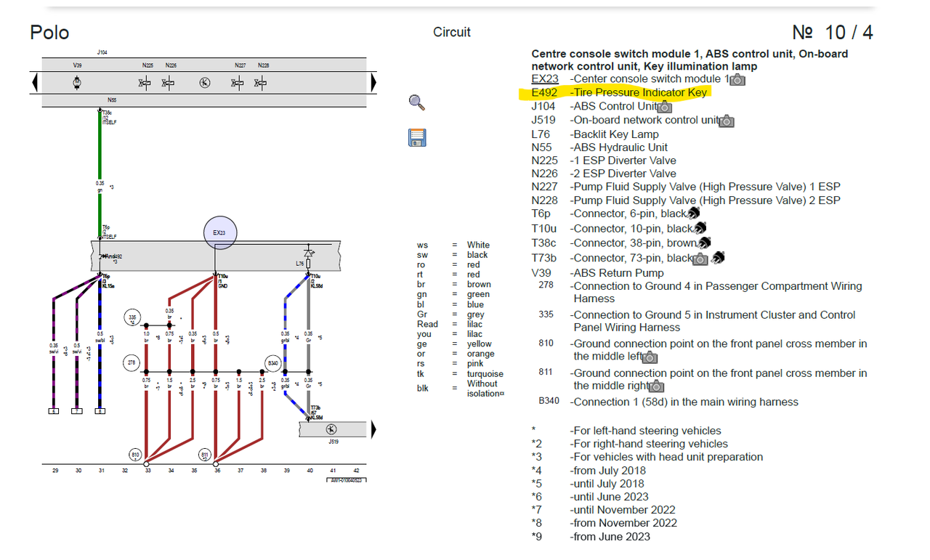Click the '*5 -until July 2018' note
Viewport: 930px width, 560px height.
(x=588, y=484)
